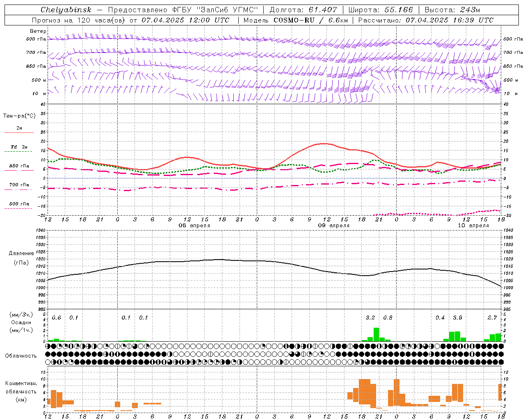Image resolution: width=525 pixels, height=420 pixels.
Task: Click the 'Долгота: 61.407' longitude value
Action: pos(303,10)
